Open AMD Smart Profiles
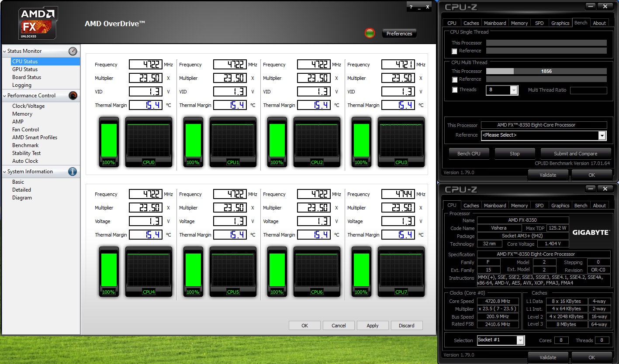Screen dimensions: 619x364 [35, 137]
